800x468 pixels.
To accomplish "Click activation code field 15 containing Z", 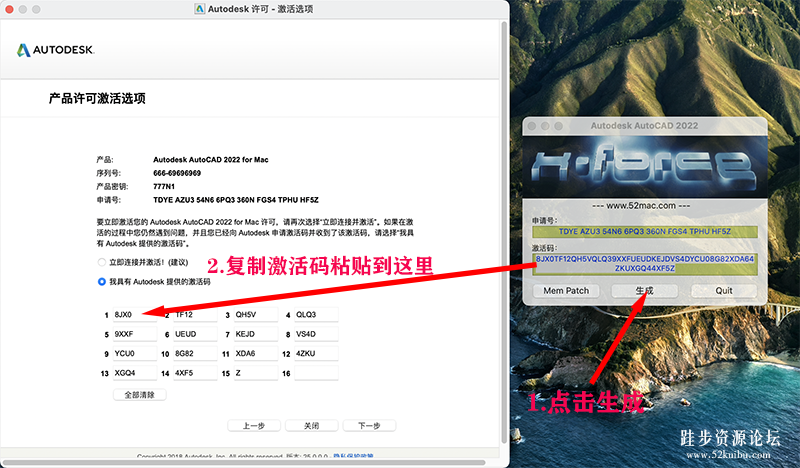I will (x=256, y=373).
